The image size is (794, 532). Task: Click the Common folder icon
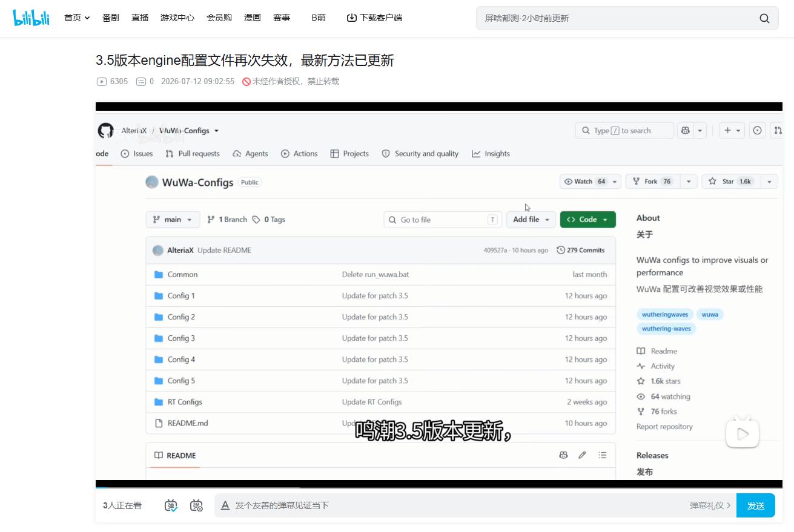click(159, 275)
